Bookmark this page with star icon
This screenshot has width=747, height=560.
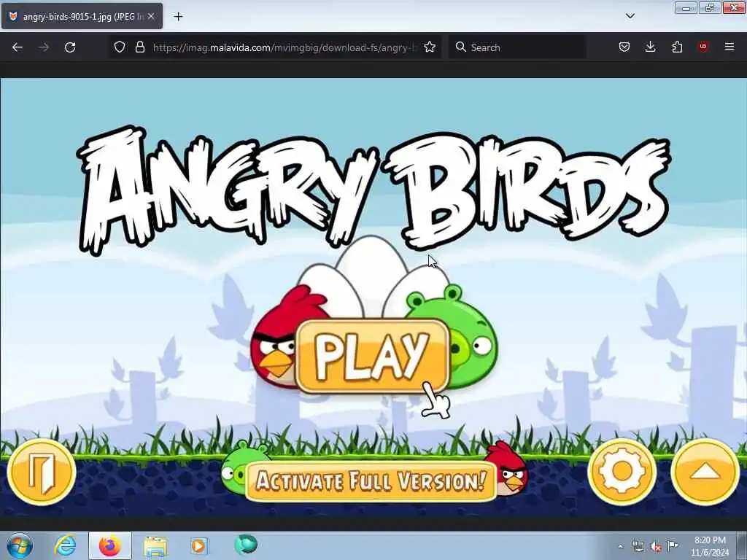[429, 47]
